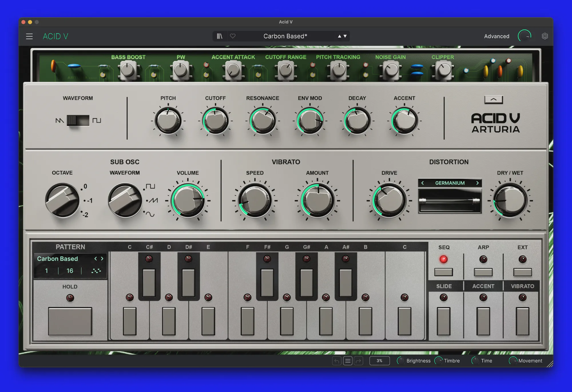Open the settings gear icon
Viewport: 572px width, 392px height.
(x=545, y=36)
